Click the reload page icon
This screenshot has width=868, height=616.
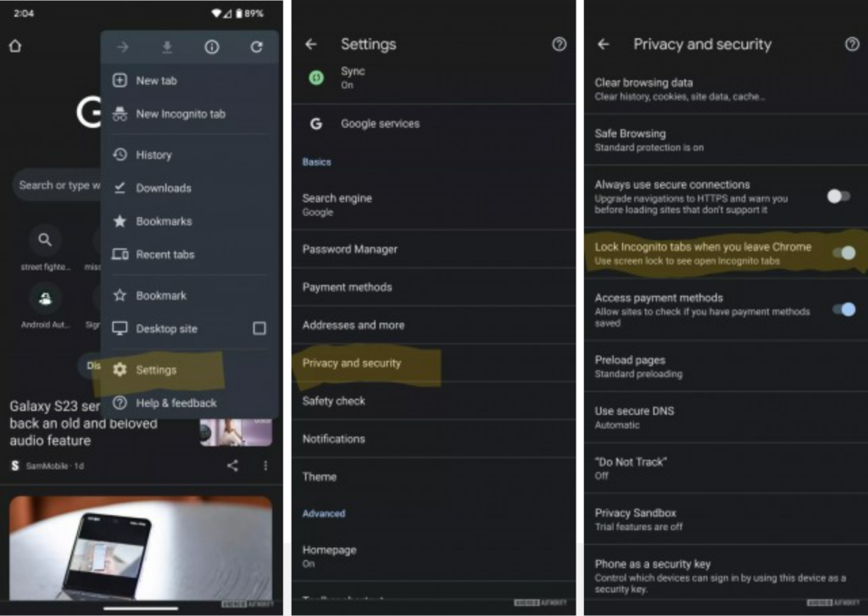(x=256, y=47)
